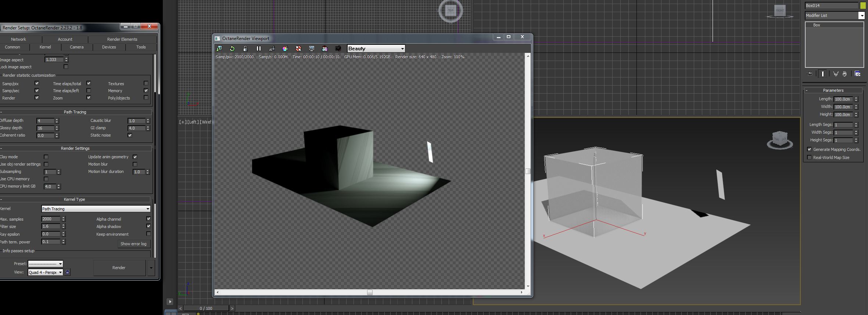Image resolution: width=868 pixels, height=315 pixels.
Task: Click the camera snapshot icon in viewport toolbar
Action: (338, 48)
